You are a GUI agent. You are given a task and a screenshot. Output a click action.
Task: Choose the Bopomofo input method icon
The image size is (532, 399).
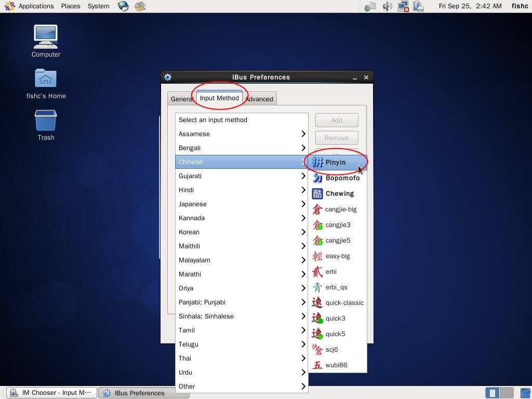(x=317, y=178)
